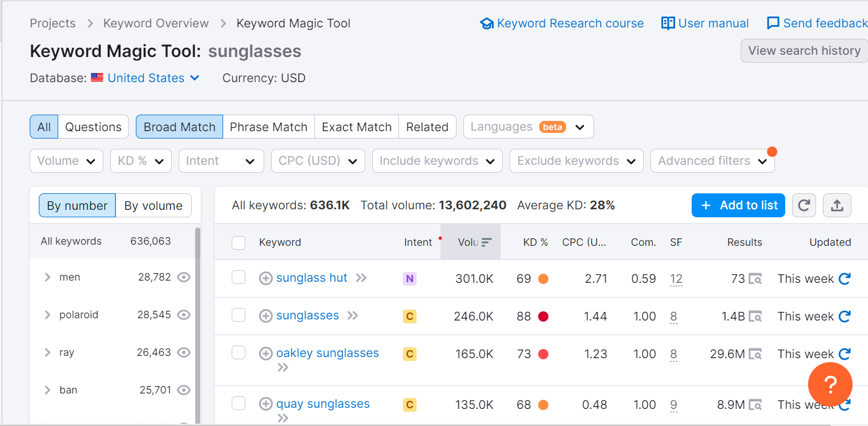Viewport: 868px width, 426px height.
Task: Open the quay sunglasses keyword link
Action: [x=322, y=404]
